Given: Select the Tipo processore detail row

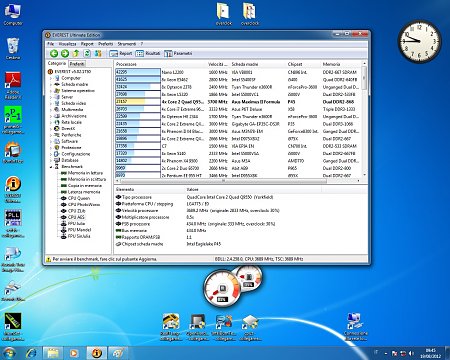Looking at the screenshot, I should point(241,197).
